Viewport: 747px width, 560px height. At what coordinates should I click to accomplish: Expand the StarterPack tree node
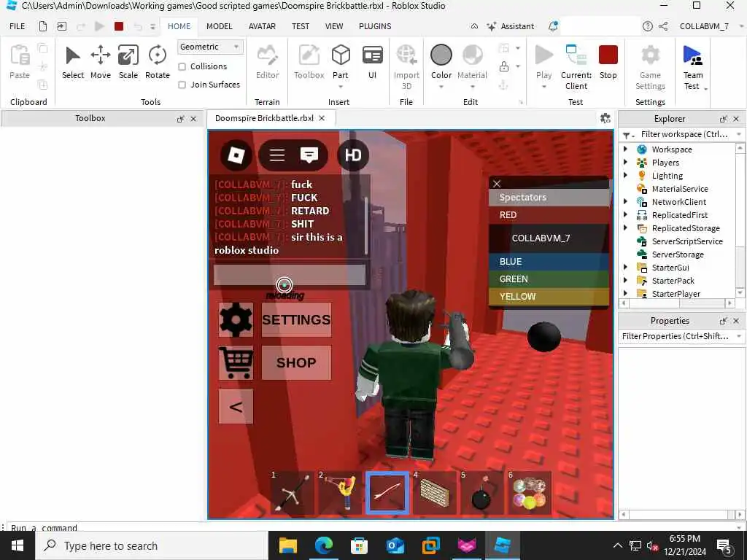(x=625, y=281)
